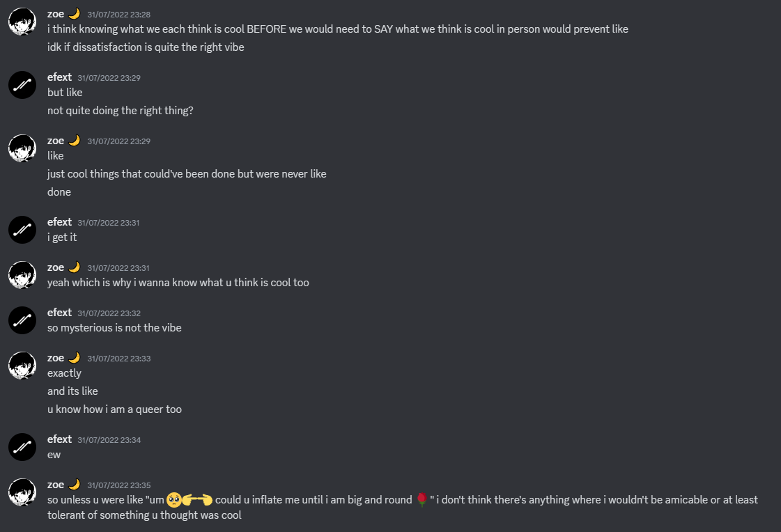Click efext's avatar beside "but like"

22,85
